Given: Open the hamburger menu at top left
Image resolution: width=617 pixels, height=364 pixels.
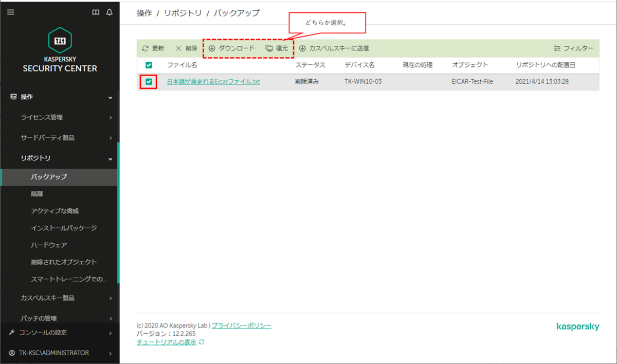Looking at the screenshot, I should click(10, 11).
